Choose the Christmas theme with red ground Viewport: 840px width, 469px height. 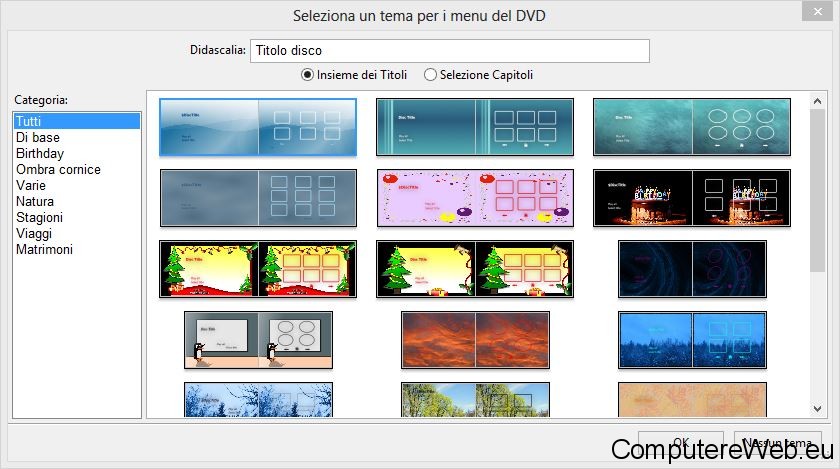[x=258, y=269]
